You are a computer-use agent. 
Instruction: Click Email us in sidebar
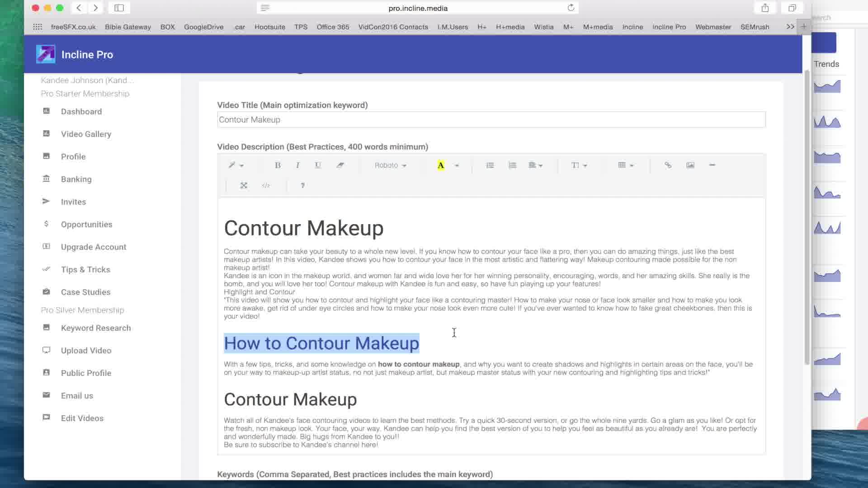coord(77,396)
